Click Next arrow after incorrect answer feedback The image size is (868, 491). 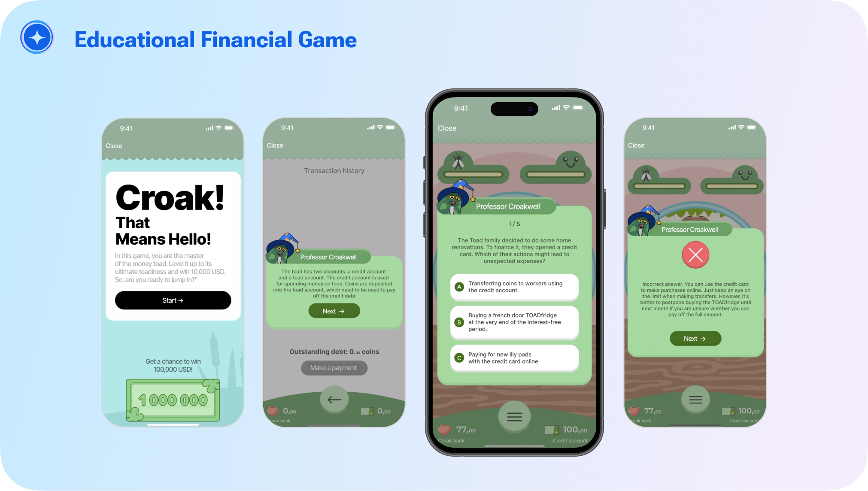click(x=694, y=338)
